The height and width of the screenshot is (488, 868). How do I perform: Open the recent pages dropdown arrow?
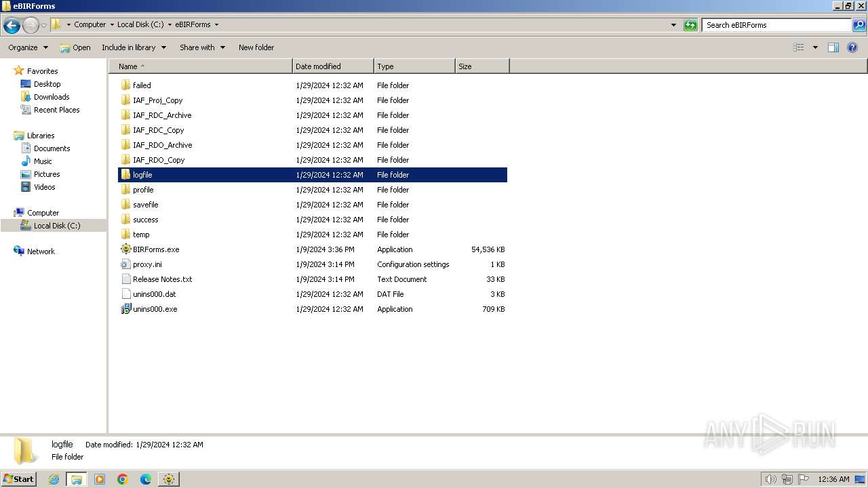pyautogui.click(x=44, y=26)
